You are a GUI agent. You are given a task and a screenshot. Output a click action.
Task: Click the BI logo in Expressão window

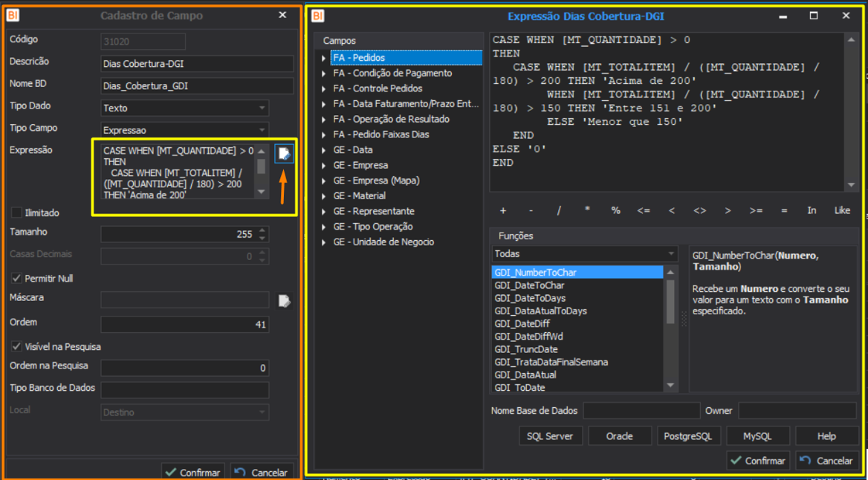(317, 16)
